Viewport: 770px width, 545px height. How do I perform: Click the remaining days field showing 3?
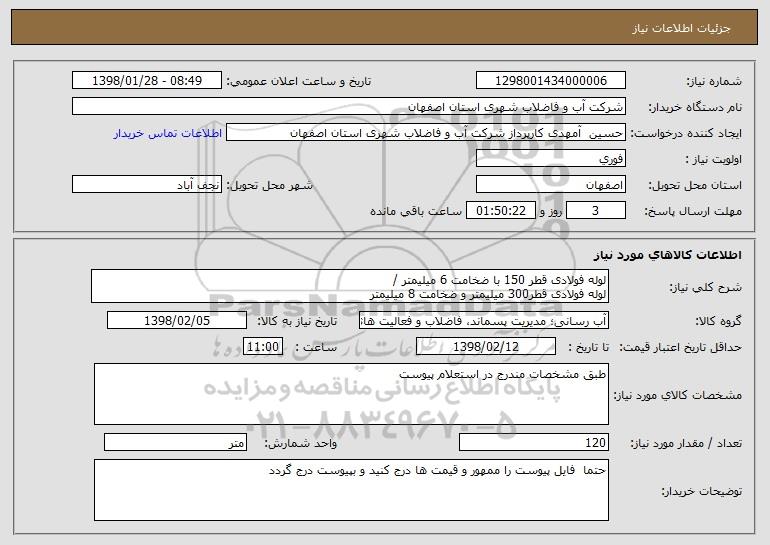coord(596,210)
